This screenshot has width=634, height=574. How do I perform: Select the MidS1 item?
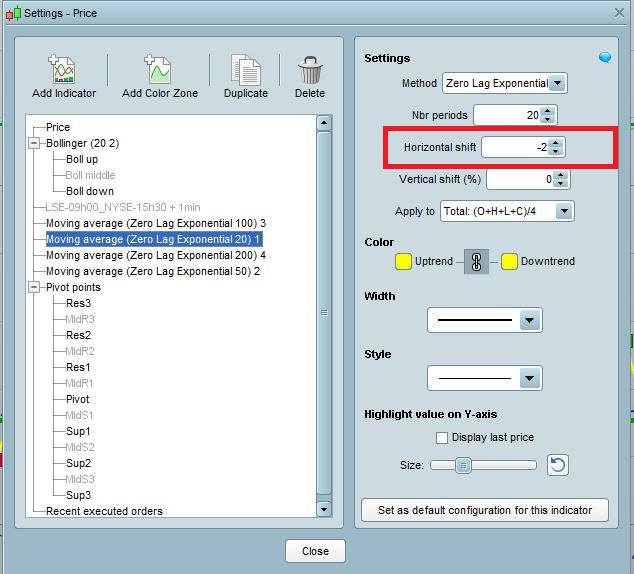(79, 415)
